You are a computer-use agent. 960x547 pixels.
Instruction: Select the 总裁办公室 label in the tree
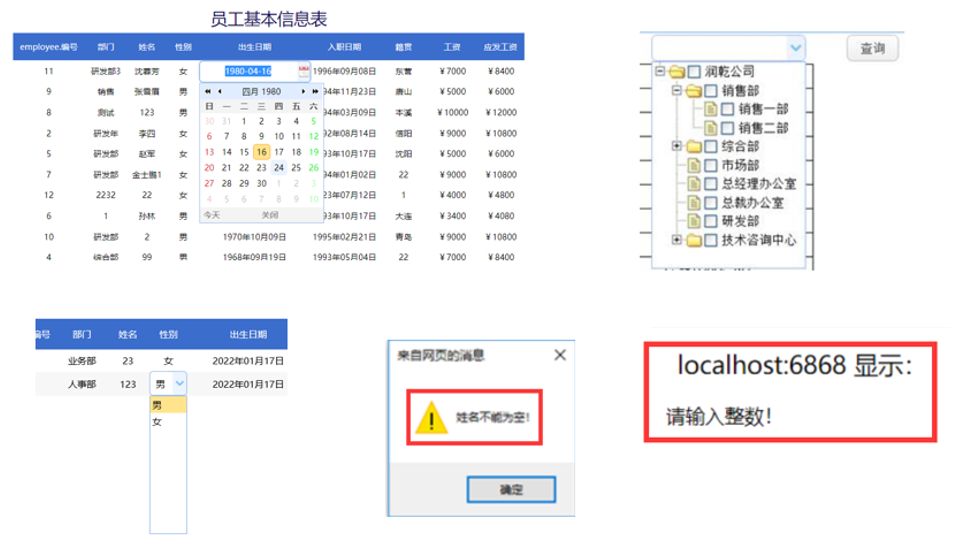(752, 203)
